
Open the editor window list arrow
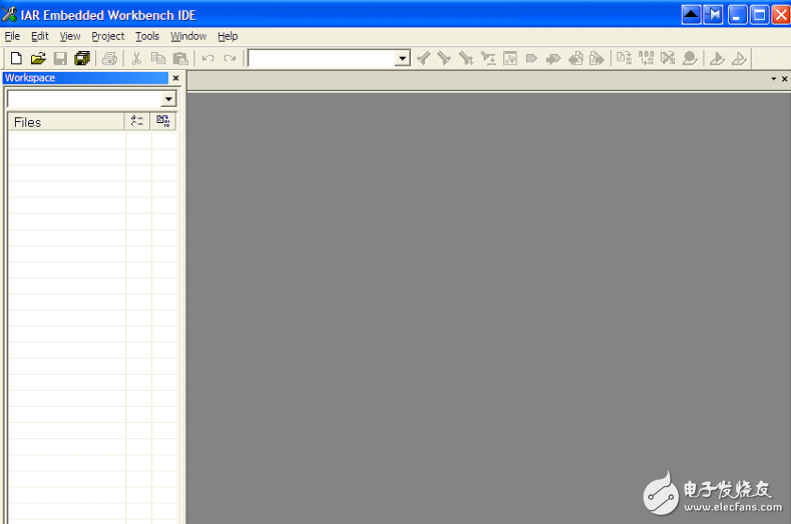pyautogui.click(x=773, y=78)
